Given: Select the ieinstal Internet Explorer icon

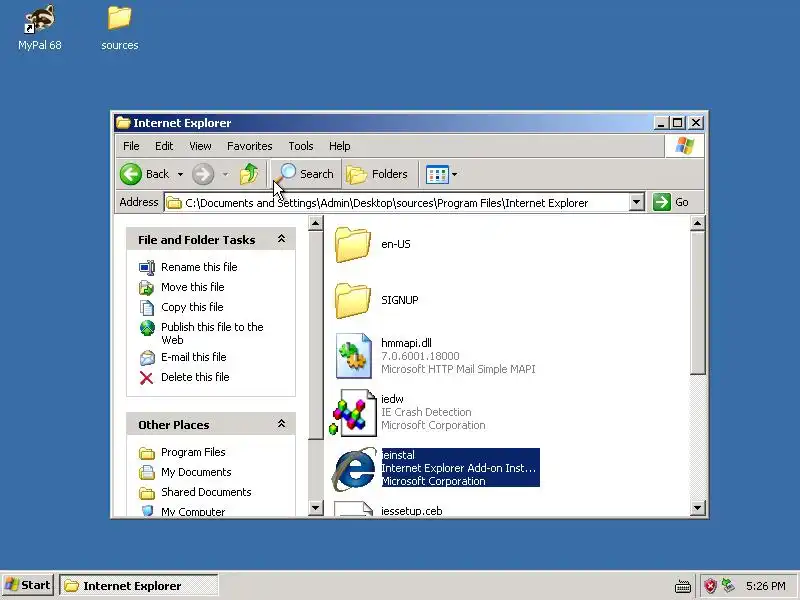Looking at the screenshot, I should (354, 468).
